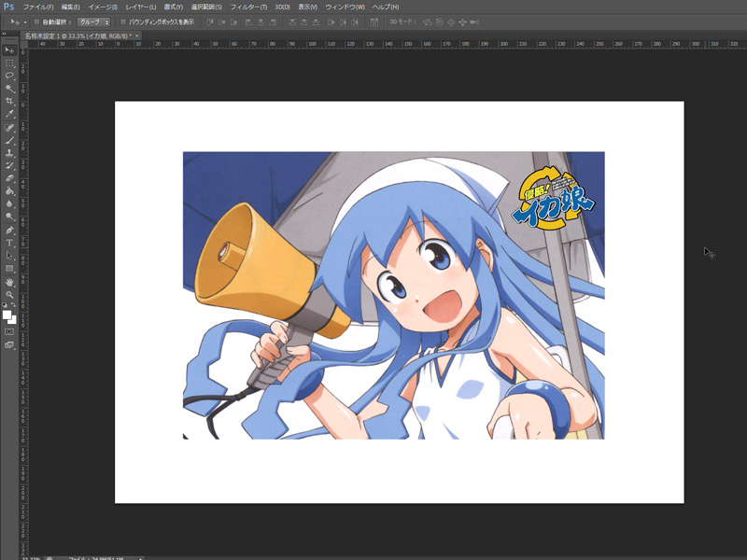Viewport: 747px width, 560px height.
Task: Choose the Paint Bucket tool
Action: [9, 191]
